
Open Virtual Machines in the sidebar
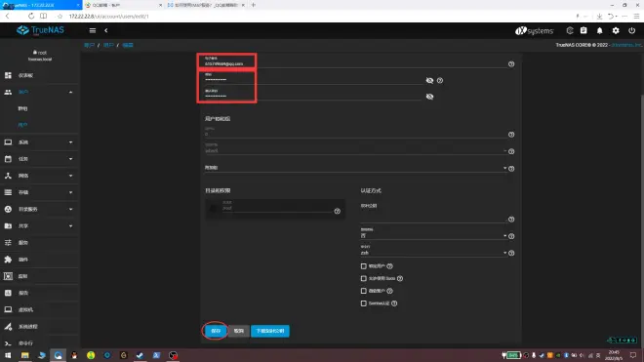39,310
